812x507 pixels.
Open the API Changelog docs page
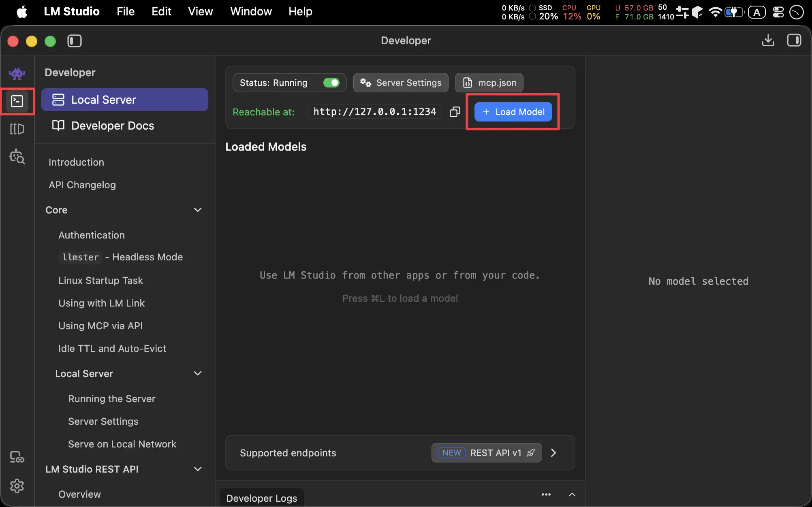pos(82,185)
